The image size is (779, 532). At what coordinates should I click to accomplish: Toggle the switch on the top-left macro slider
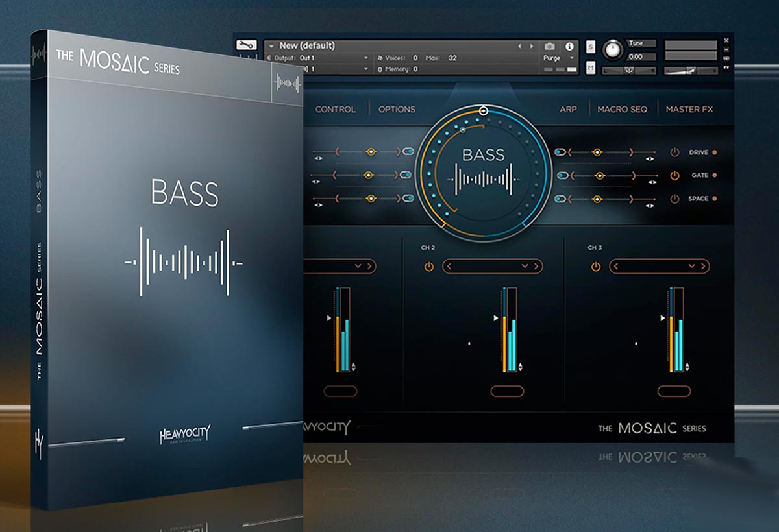coord(408,152)
